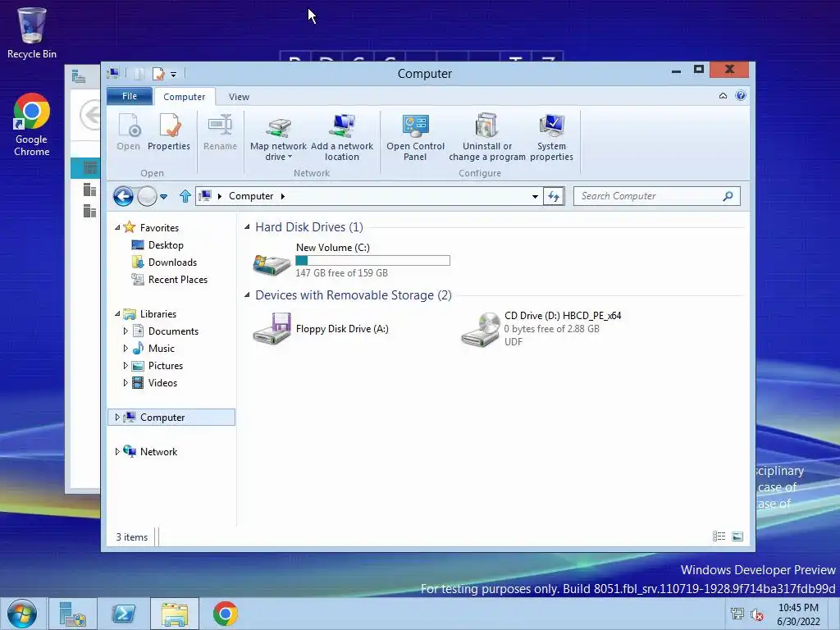Collapse the Favorites tree group
Screen dimensions: 840x630
(x=117, y=227)
